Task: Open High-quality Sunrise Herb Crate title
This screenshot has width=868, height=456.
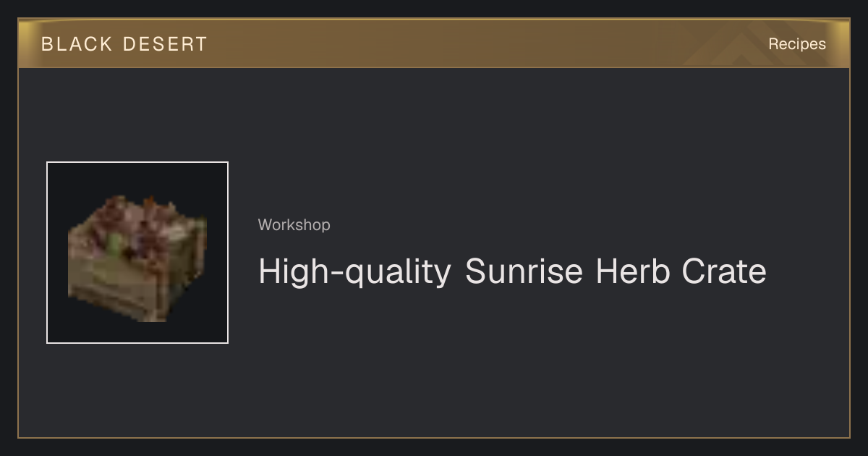Action: click(512, 272)
